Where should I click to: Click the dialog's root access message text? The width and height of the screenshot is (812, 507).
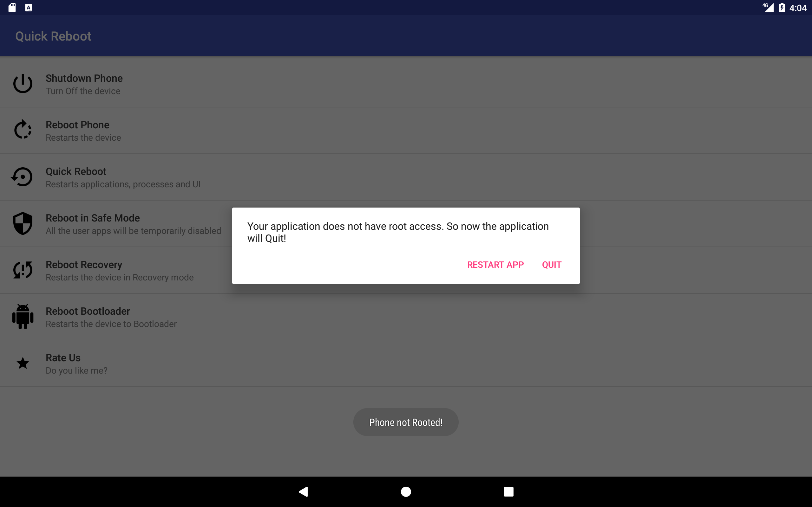pyautogui.click(x=398, y=232)
